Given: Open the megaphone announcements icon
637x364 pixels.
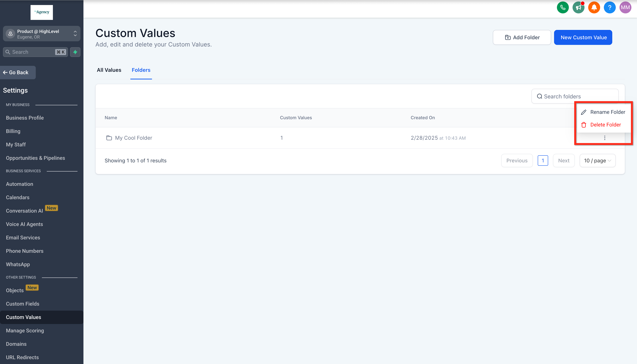Looking at the screenshot, I should coord(578,7).
